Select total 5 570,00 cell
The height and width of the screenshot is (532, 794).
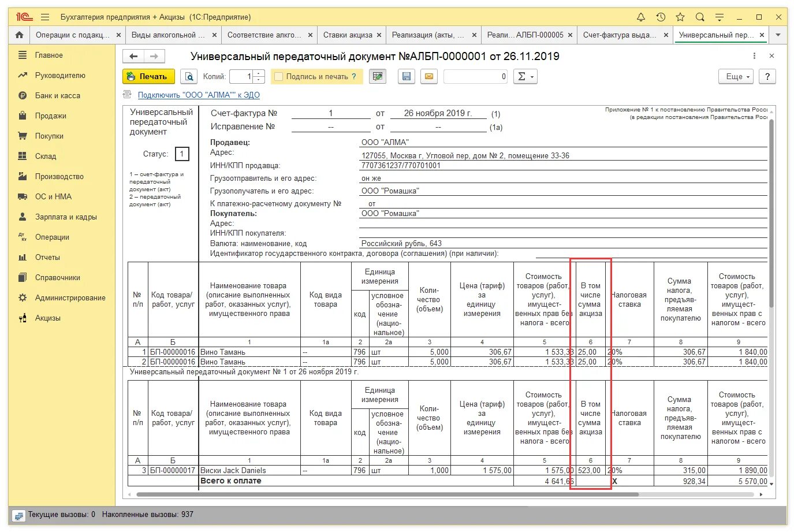pos(737,481)
